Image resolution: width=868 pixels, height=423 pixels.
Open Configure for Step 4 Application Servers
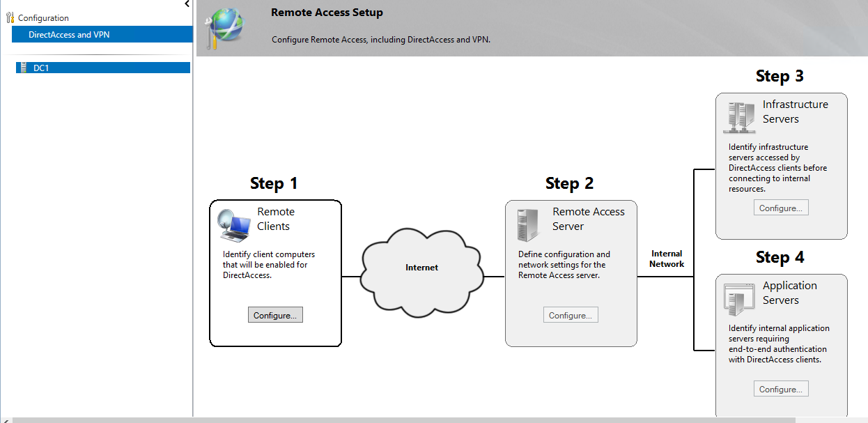[x=781, y=389]
